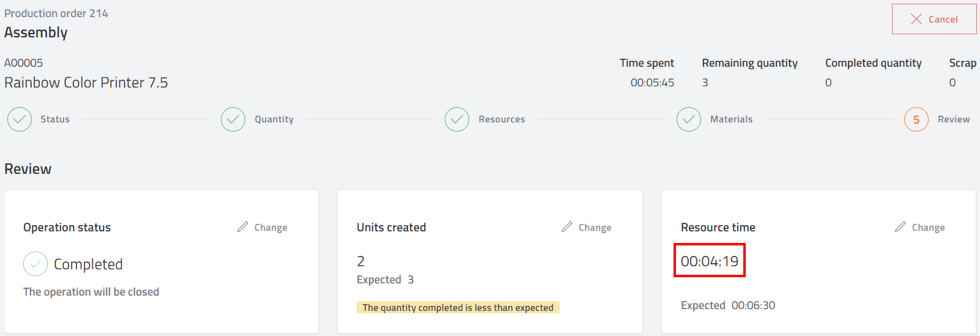Cancel the production order report

pos(934,19)
